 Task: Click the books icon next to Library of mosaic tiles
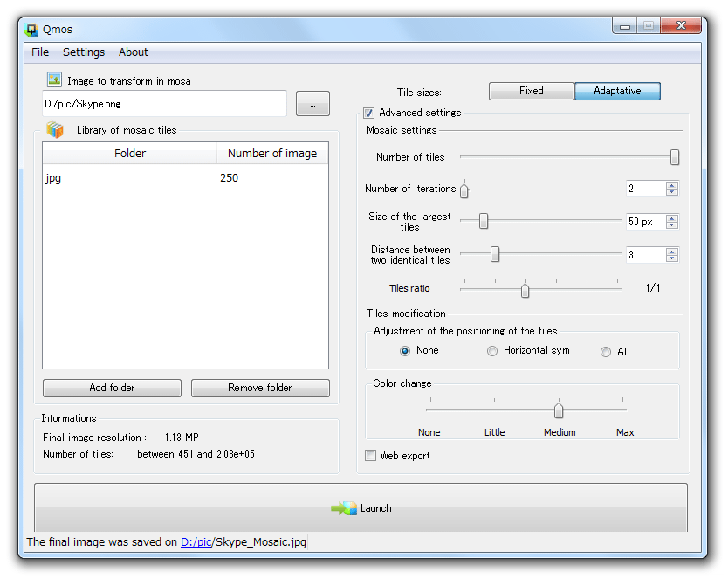(x=55, y=129)
